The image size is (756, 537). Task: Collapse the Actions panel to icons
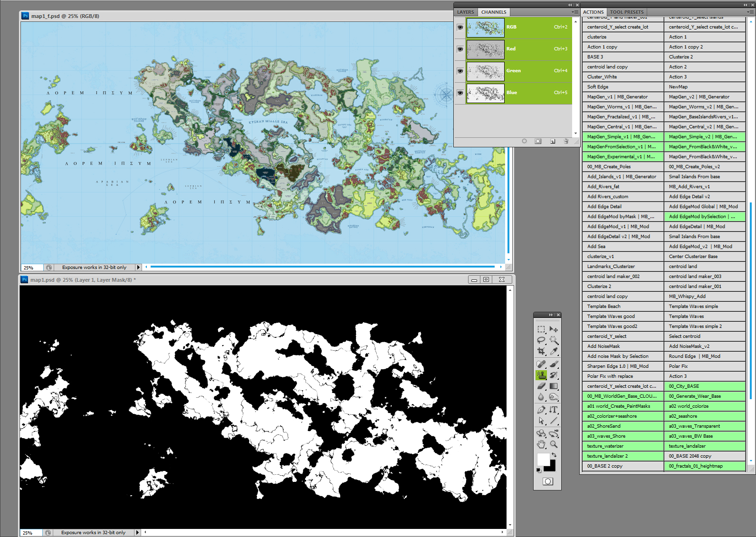pyautogui.click(x=745, y=5)
